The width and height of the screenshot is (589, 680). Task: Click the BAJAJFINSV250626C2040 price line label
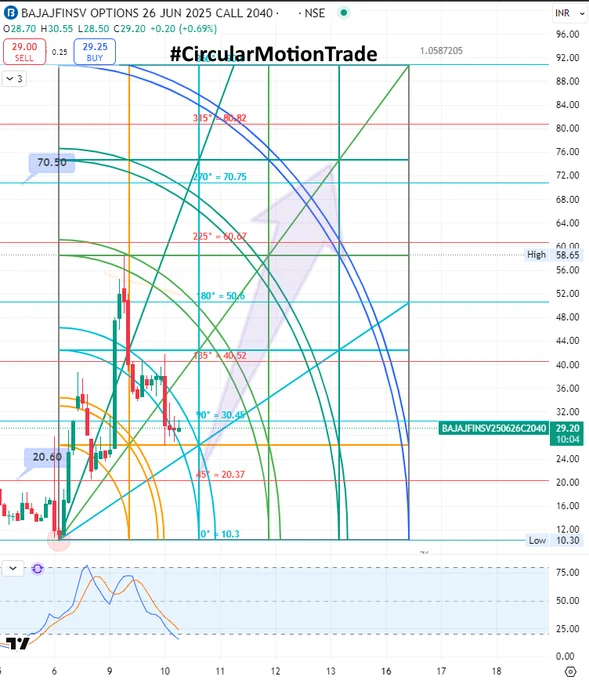tap(494, 428)
